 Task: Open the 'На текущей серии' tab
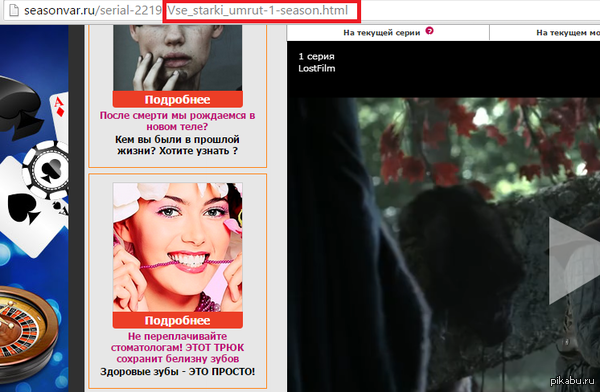[388, 33]
